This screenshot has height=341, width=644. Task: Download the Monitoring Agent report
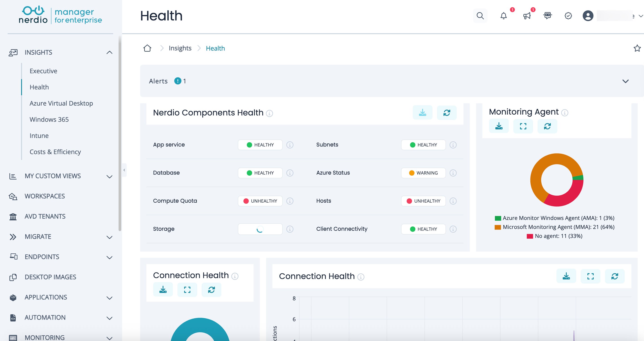pyautogui.click(x=499, y=126)
